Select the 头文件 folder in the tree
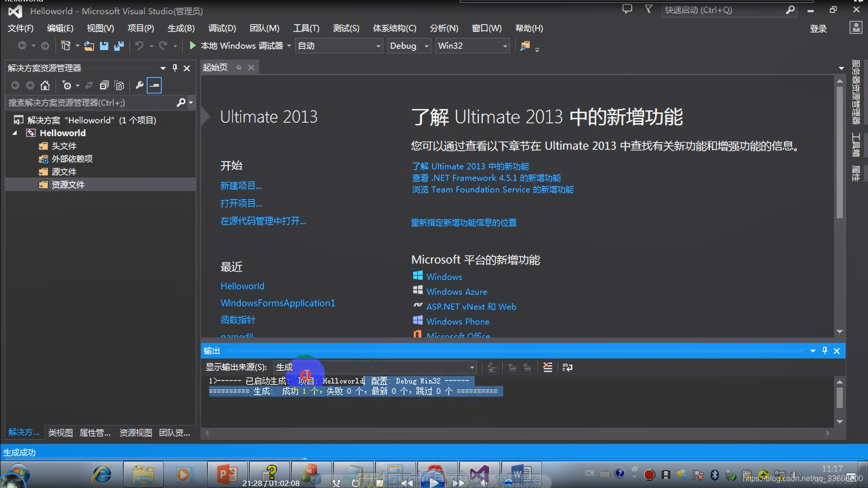868x488 pixels. pos(64,146)
